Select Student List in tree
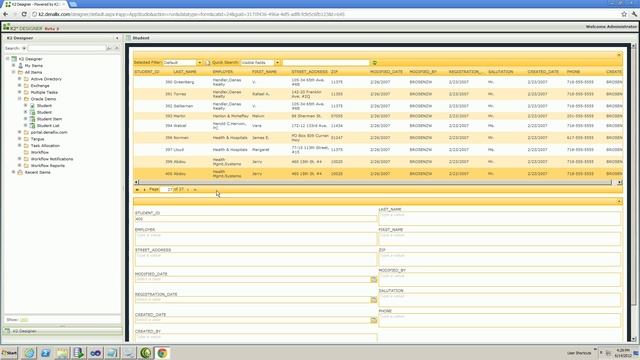This screenshot has width=640, height=360. point(48,125)
